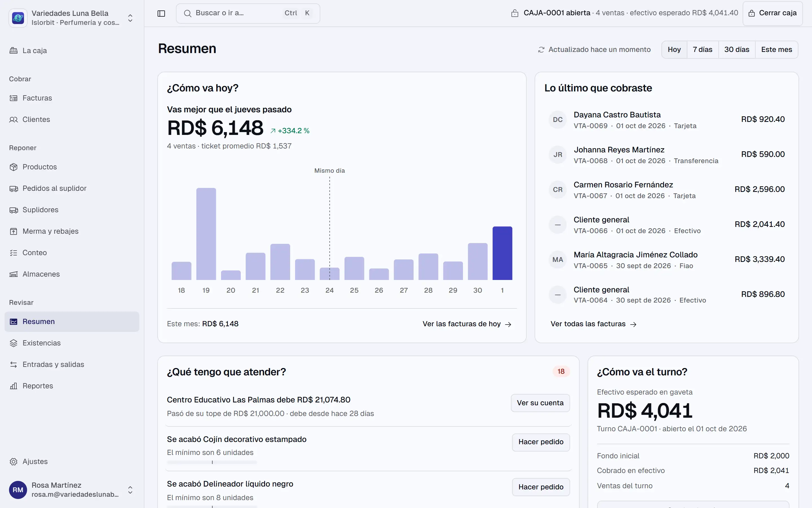Click the tall bar for day 19

(206, 234)
